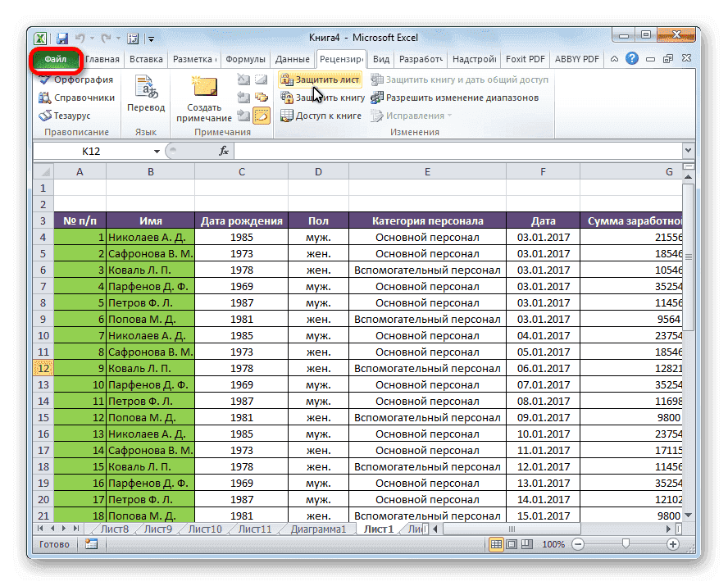Select the Диаграмма1 sheet tab
This screenshot has height=586, width=728.
coord(317,529)
